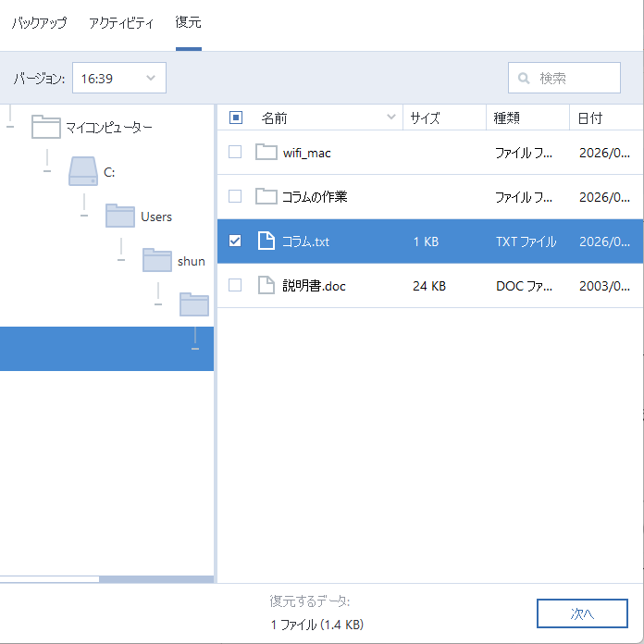The width and height of the screenshot is (644, 644).
Task: Check the コラムの作業 folder checkbox
Action: point(235,196)
